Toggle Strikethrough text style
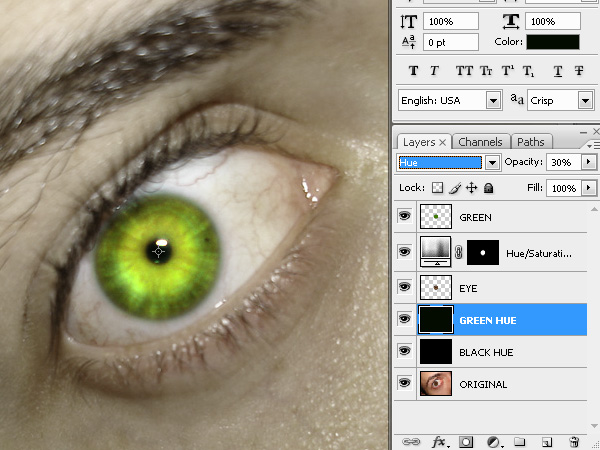 [579, 71]
